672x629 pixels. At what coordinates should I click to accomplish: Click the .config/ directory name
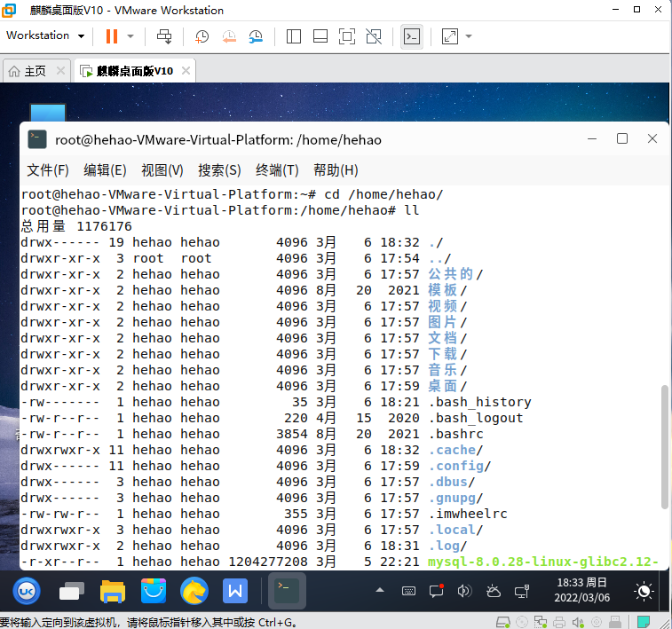coord(460,466)
